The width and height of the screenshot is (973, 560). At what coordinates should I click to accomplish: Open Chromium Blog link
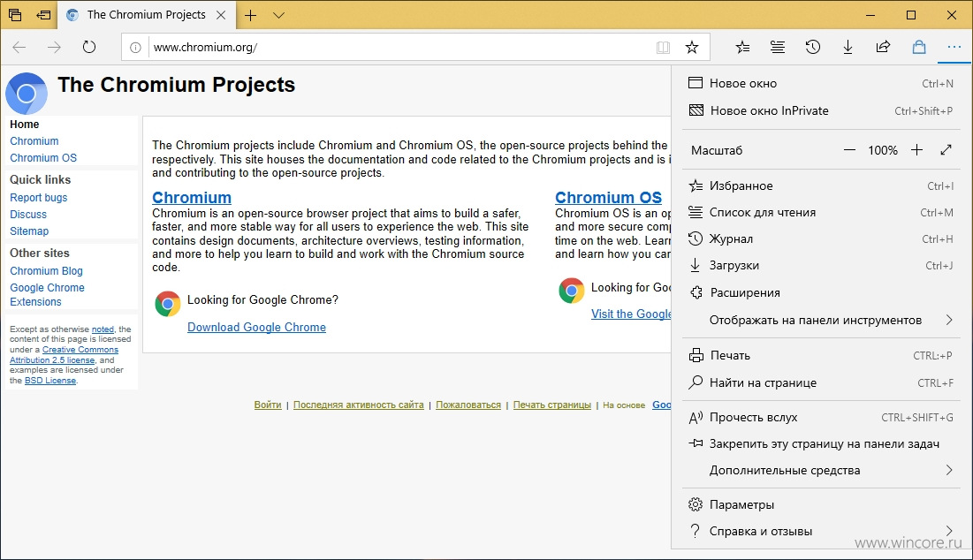tap(46, 271)
